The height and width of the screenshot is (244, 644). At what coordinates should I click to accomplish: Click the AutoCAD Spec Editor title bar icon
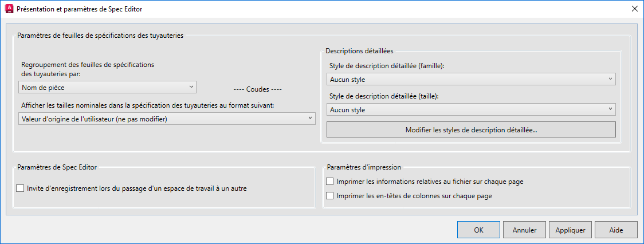pos(9,9)
